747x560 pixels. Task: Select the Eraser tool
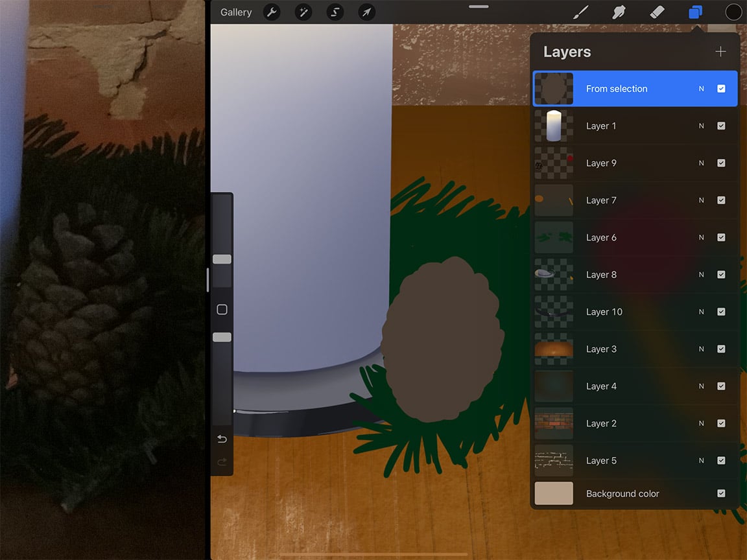657,12
